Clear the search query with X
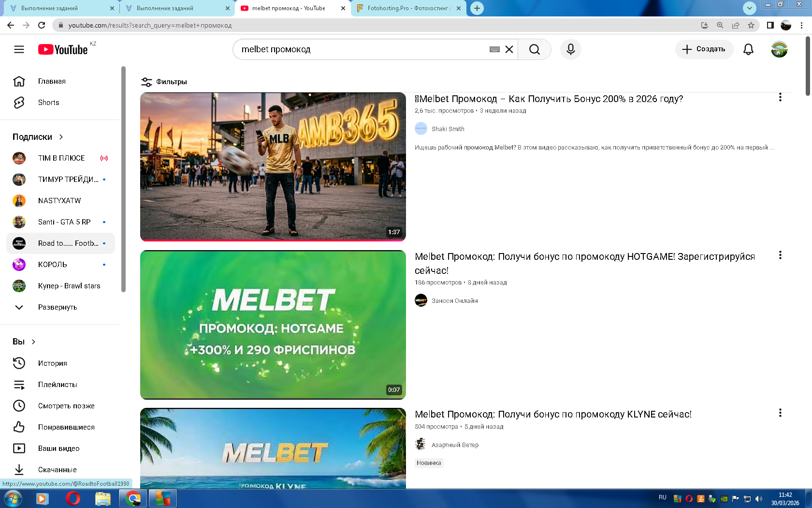The height and width of the screenshot is (508, 812). tap(509, 49)
